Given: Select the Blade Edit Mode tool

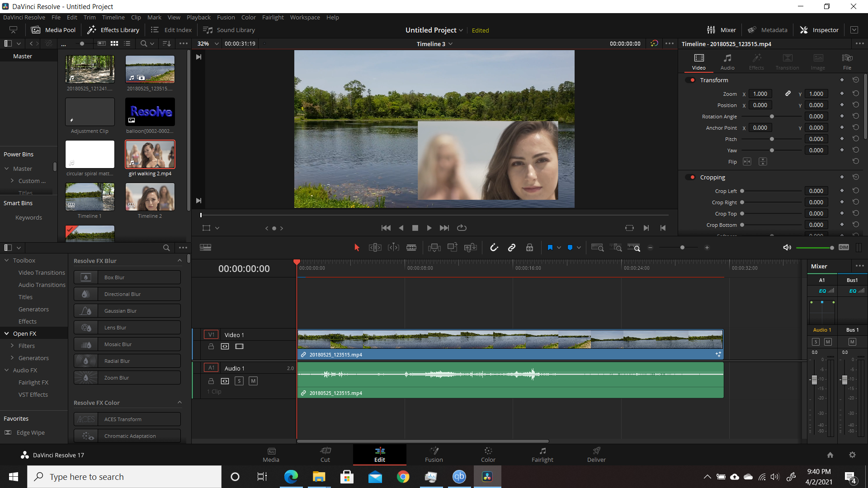Looking at the screenshot, I should 411,248.
